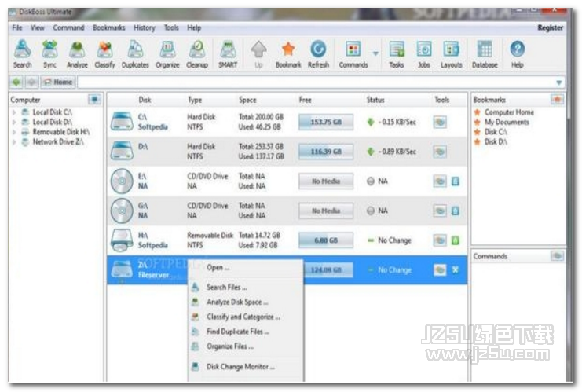Open the Disk D:\ bookmark
Screen dimensions: 582x392
[x=496, y=142]
